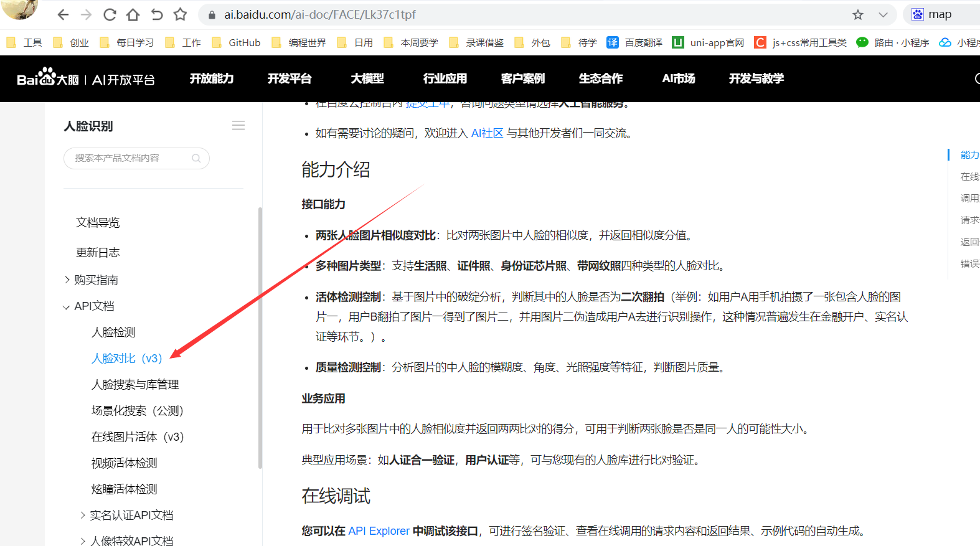Open the js+css常用工具类 bookmark
The height and width of the screenshot is (546, 980).
801,42
